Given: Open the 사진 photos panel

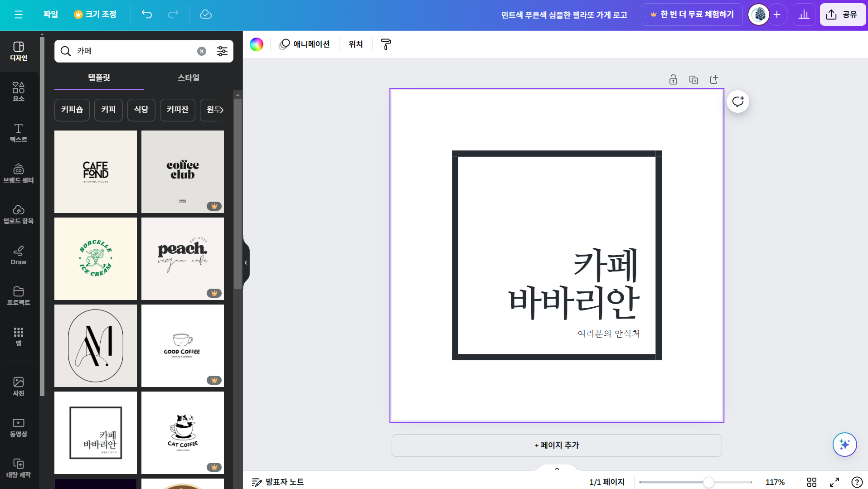Looking at the screenshot, I should pos(19,387).
